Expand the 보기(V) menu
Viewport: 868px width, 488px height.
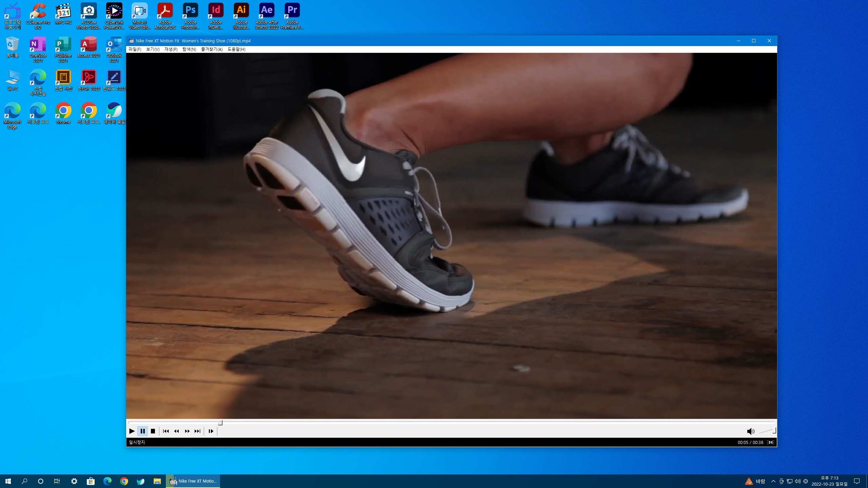(153, 49)
